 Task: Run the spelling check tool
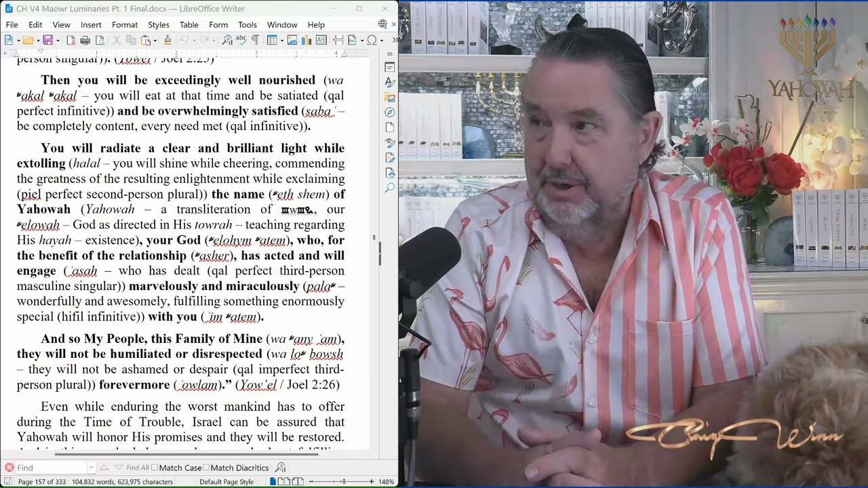tap(241, 41)
